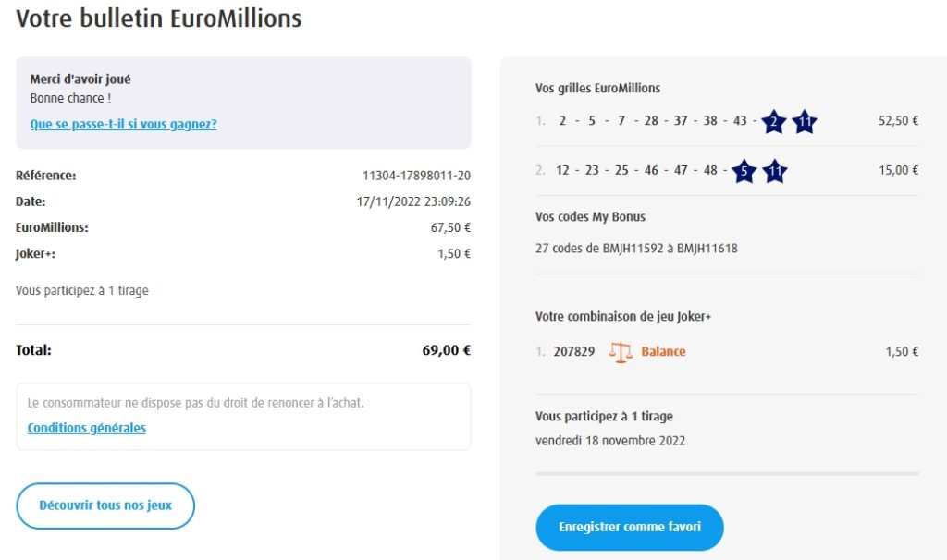Click the reference number 11304-17898011-20
This screenshot has width=947, height=560.
[416, 176]
